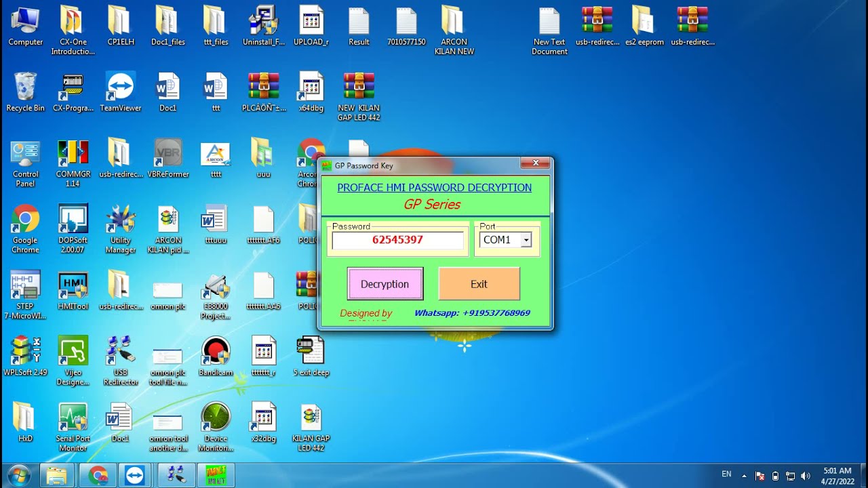Click the EN language indicator
Viewport: 868px width, 488px height.
pos(726,474)
